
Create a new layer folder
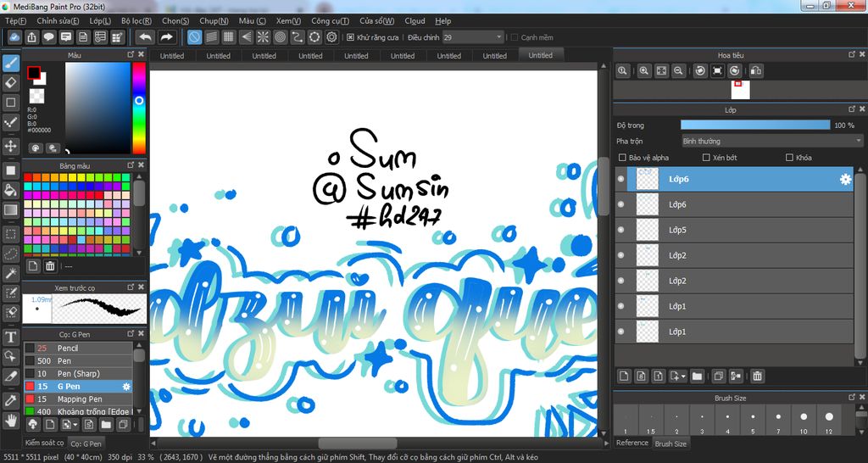pos(697,376)
